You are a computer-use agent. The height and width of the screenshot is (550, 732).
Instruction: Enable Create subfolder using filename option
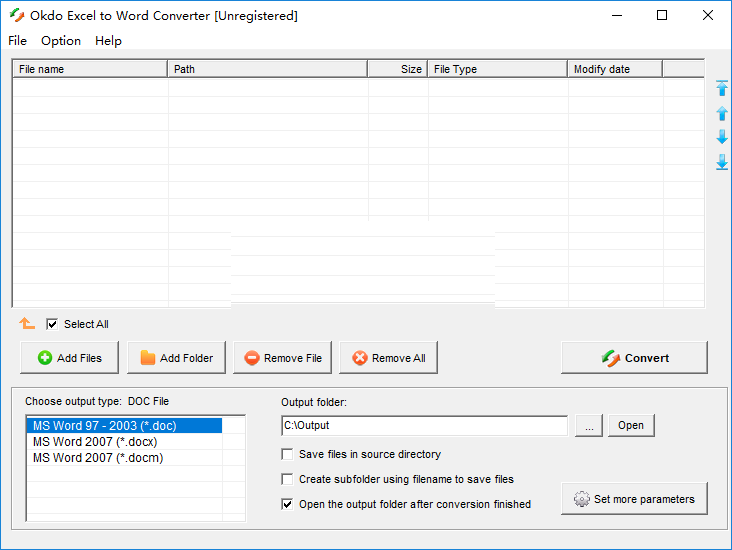click(x=287, y=479)
